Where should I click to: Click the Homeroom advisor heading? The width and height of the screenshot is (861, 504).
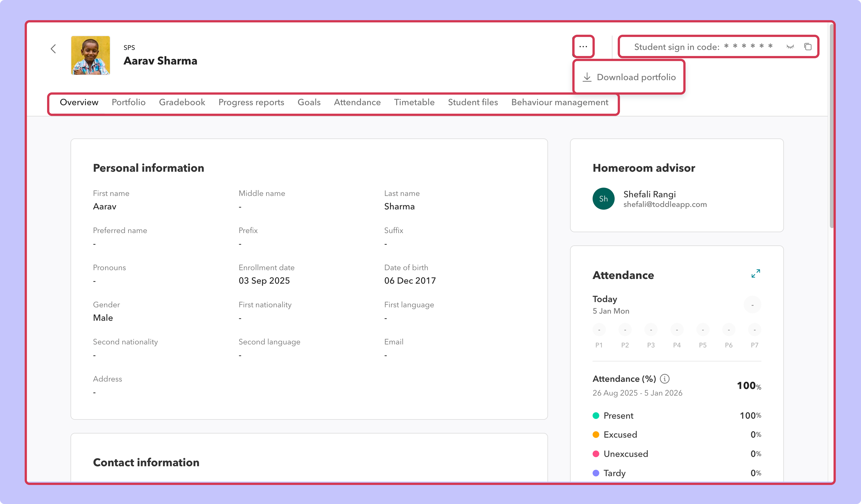[644, 168]
